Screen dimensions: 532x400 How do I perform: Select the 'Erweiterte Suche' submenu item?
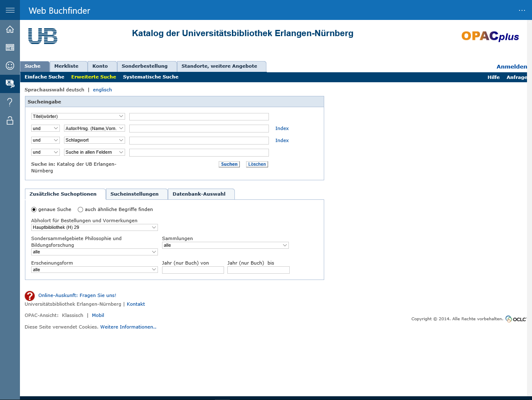tap(94, 77)
